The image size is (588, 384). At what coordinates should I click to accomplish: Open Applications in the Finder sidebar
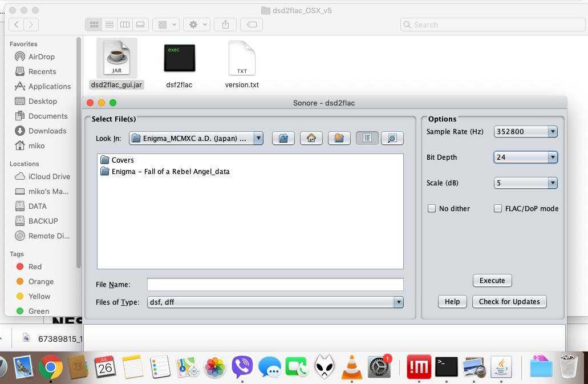[x=42, y=86]
